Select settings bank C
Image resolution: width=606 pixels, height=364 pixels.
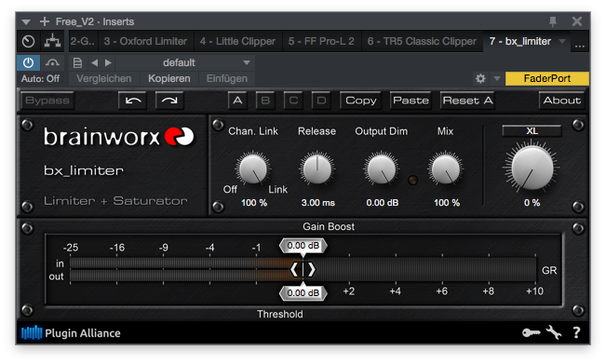(x=293, y=101)
